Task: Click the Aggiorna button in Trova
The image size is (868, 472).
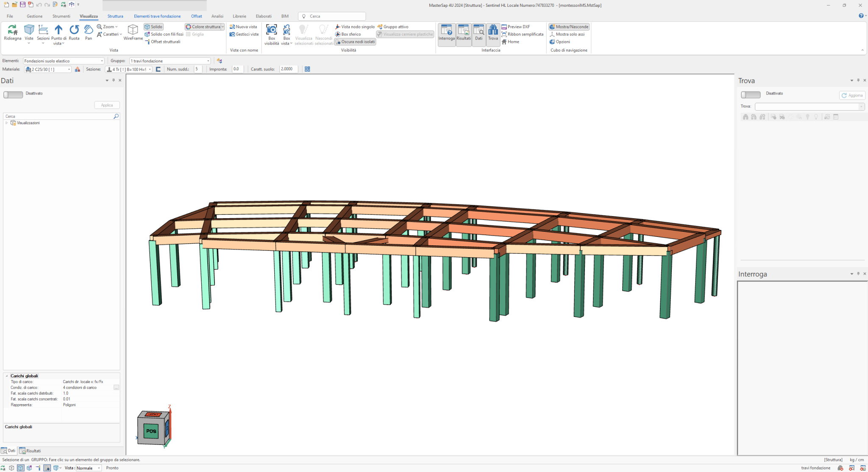Action: click(x=852, y=95)
